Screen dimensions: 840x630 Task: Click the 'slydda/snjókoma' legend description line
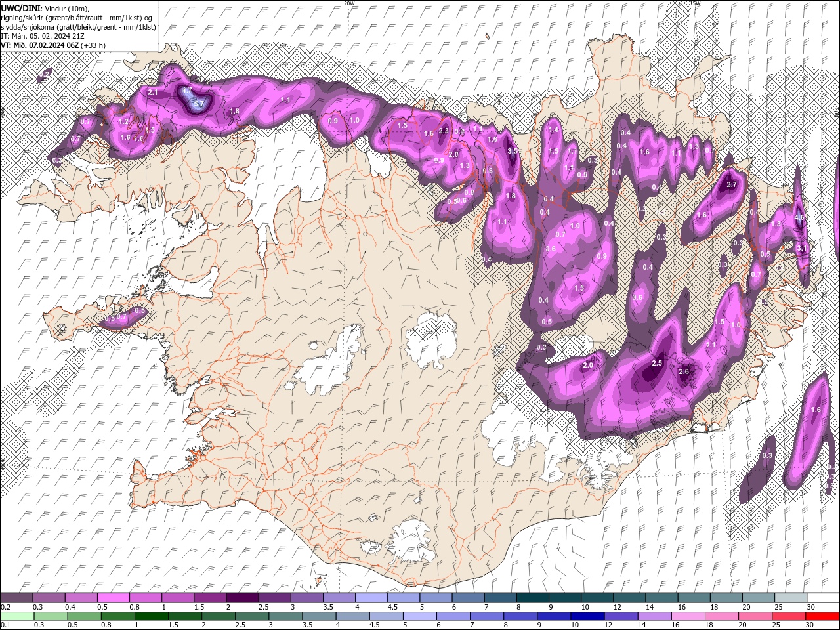(77, 27)
